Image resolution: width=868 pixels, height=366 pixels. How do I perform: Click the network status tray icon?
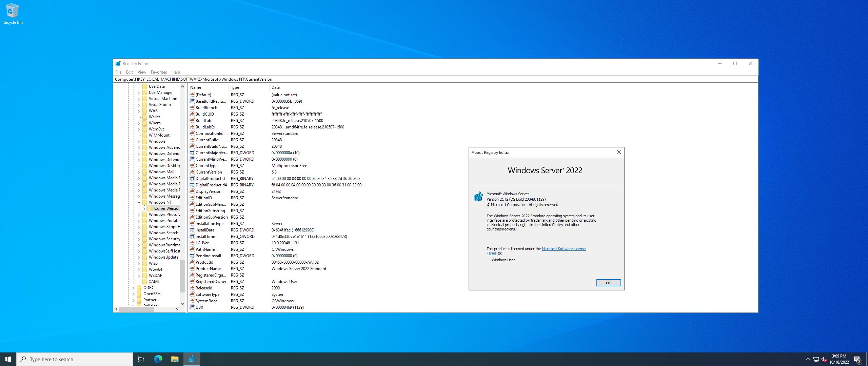816,359
